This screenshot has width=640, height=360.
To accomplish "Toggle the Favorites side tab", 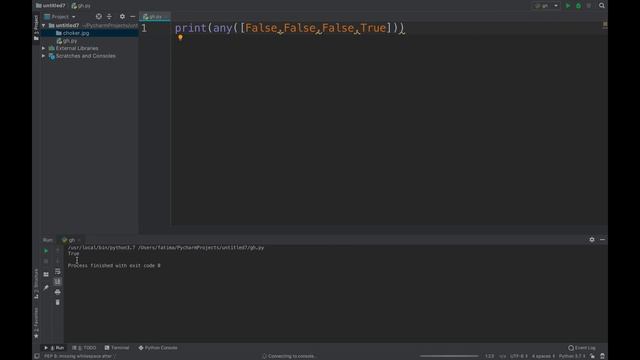I will [x=36, y=322].
